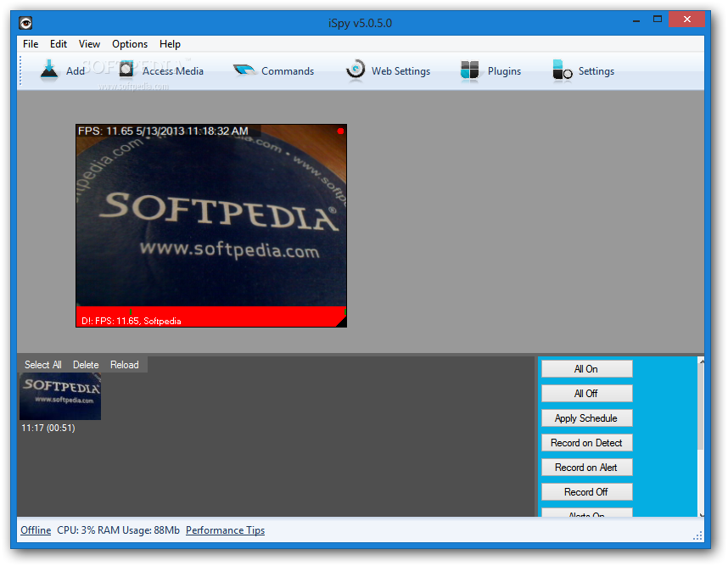
Task: Click the red recording indicator dot
Action: [340, 131]
